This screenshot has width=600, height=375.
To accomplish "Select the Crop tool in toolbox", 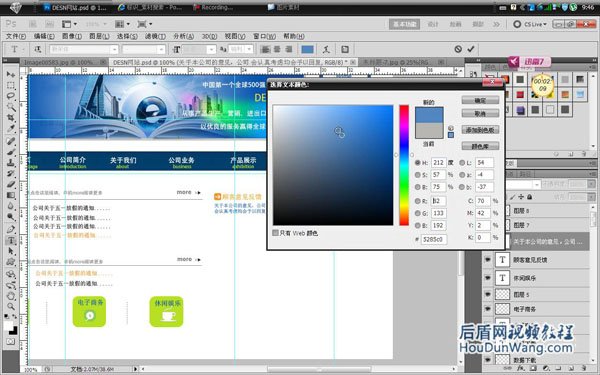I will coord(11,118).
